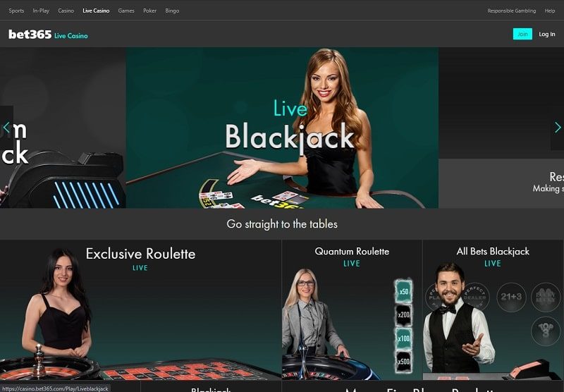Open the Sports section
The image size is (564, 392).
[16, 11]
